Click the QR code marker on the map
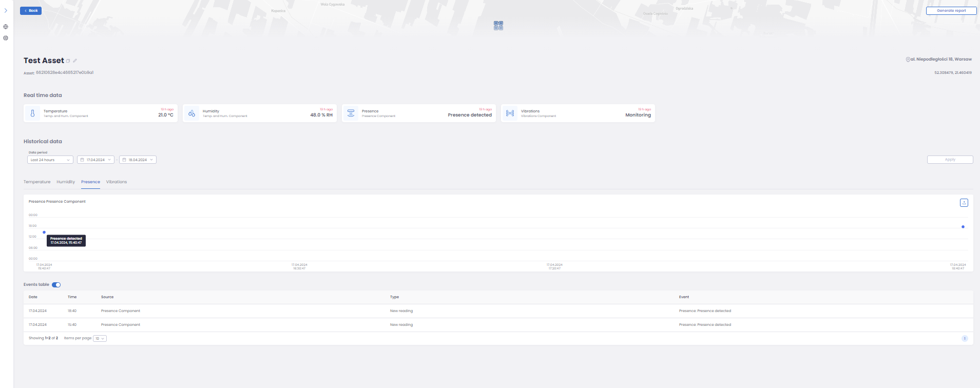Screen dimensions: 980x388 [498, 26]
